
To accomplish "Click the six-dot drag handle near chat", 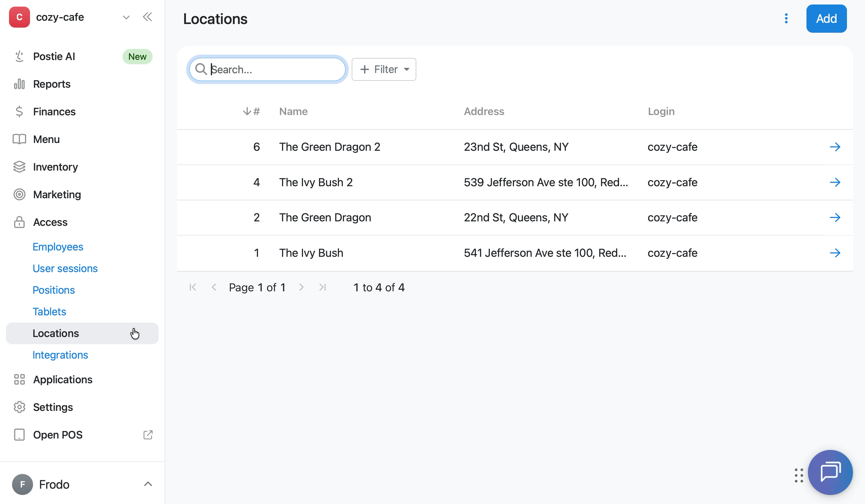I will 799,475.
